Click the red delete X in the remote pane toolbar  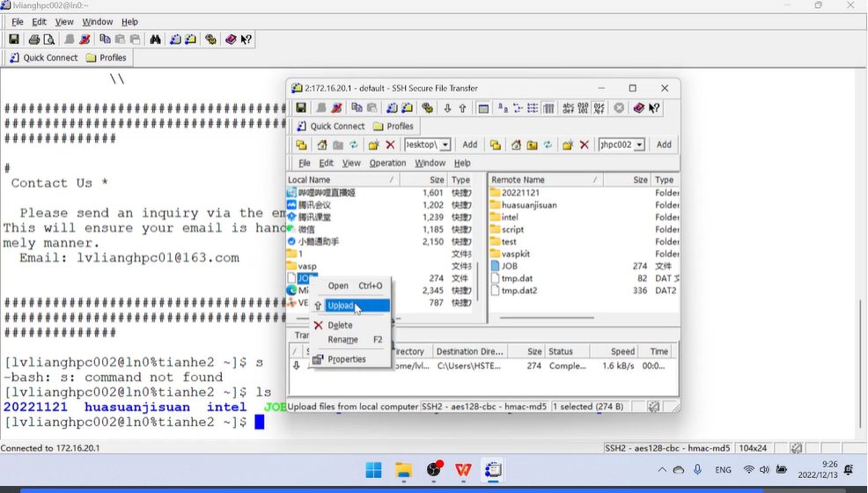point(584,145)
